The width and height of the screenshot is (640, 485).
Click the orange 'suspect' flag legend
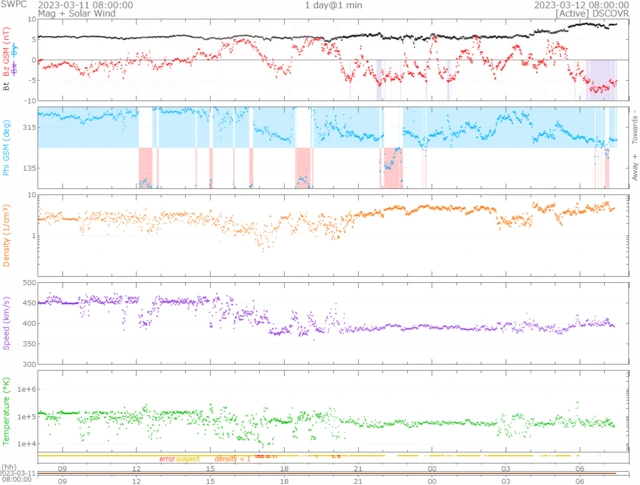click(188, 458)
